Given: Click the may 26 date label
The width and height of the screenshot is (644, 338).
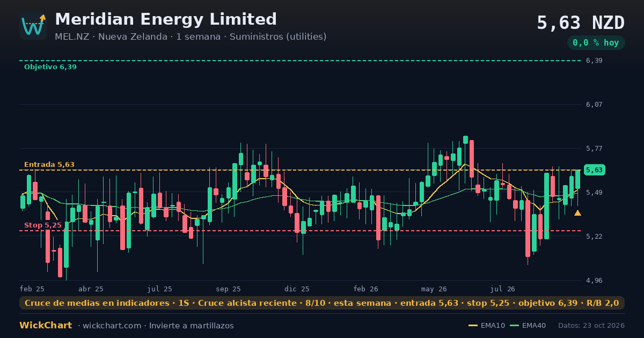Looking at the screenshot, I should coord(435,289).
